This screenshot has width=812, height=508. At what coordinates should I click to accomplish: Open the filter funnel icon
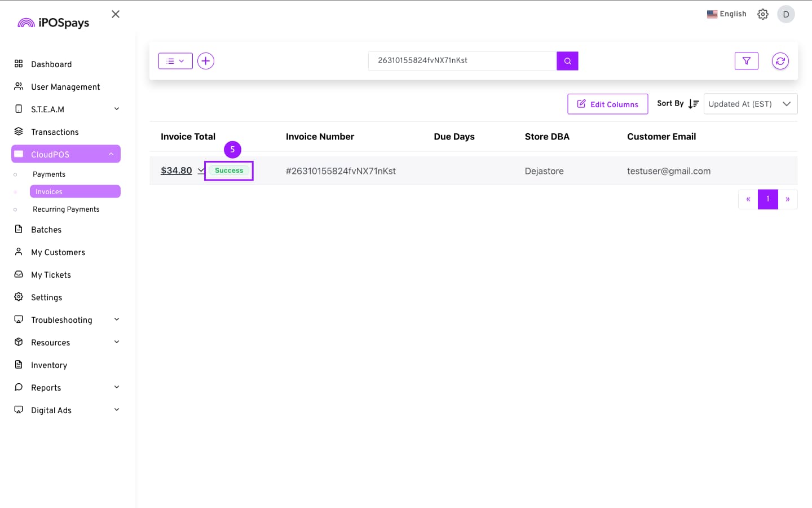tap(746, 61)
